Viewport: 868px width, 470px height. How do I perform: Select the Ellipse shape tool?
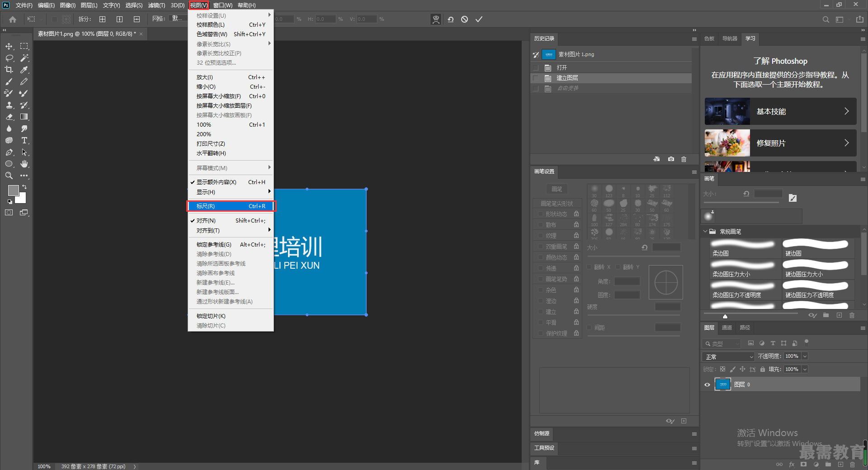[x=9, y=164]
